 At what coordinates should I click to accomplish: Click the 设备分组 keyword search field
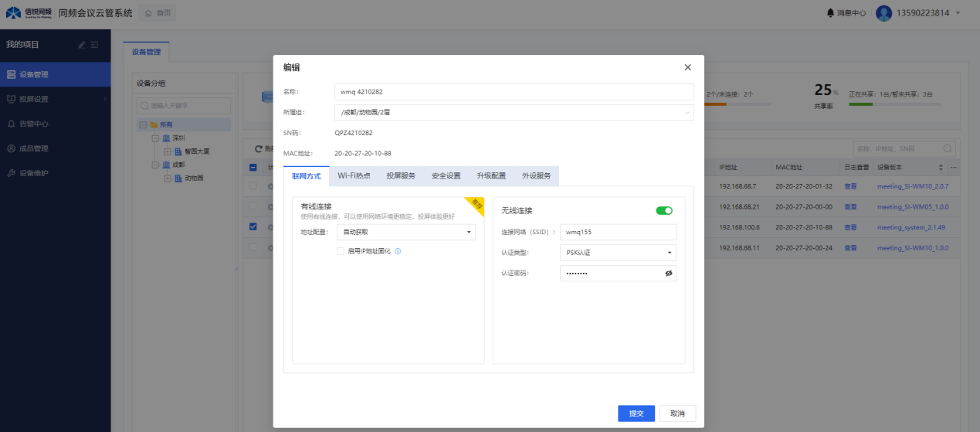tap(183, 105)
